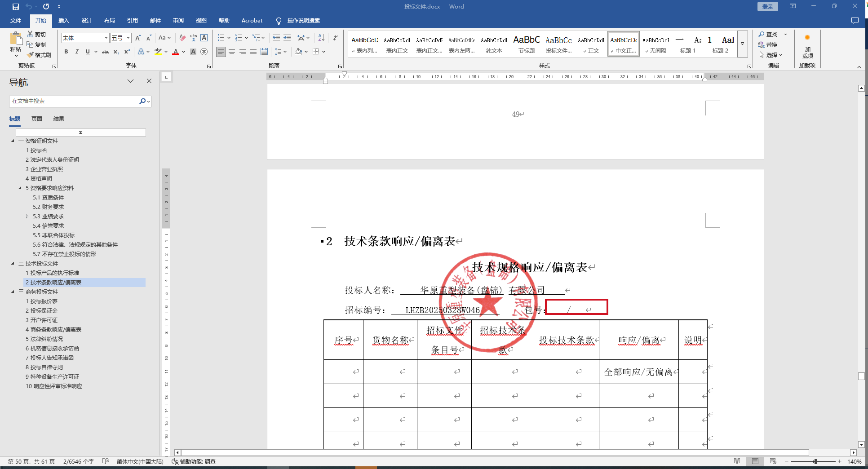Switch to the 结果 navigation tab
Screen dimensions: 868x469
pyautogui.click(x=59, y=119)
